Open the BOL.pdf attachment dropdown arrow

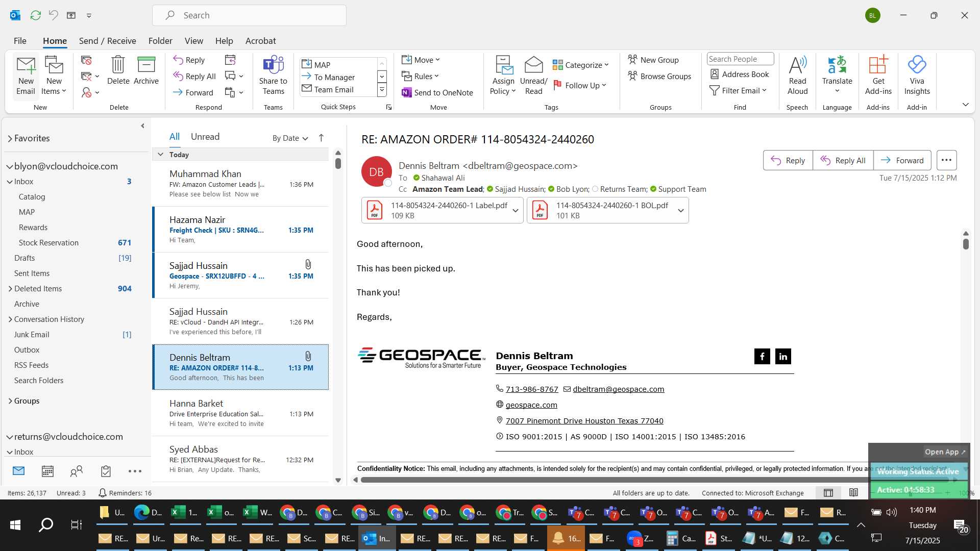pos(681,211)
